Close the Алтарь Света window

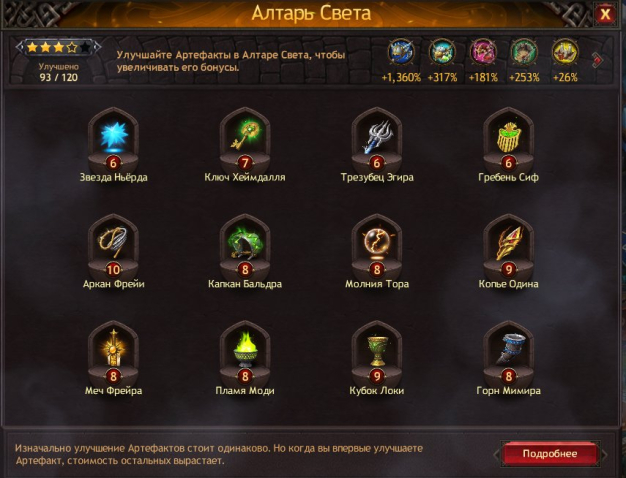click(x=605, y=14)
